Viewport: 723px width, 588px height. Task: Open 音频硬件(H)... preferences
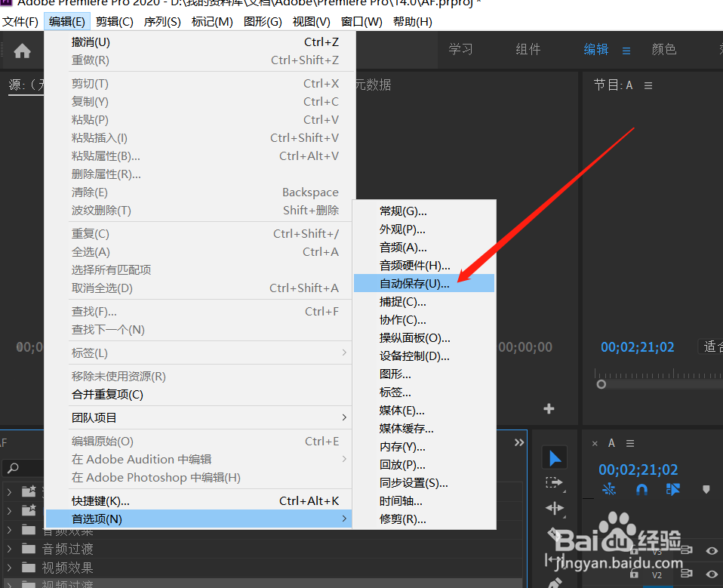coord(424,266)
